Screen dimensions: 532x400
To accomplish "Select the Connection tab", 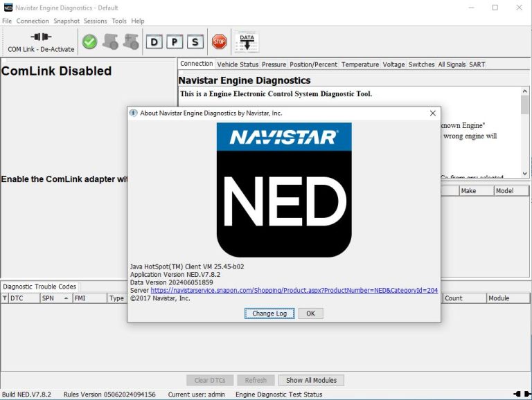I will tap(197, 64).
